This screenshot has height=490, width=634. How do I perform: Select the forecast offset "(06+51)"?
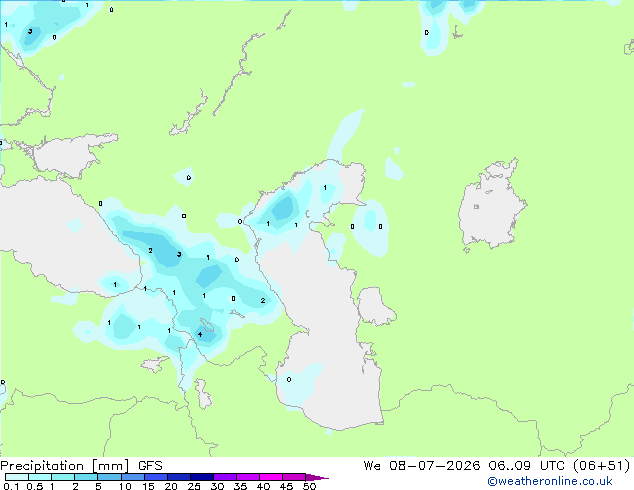coord(602,466)
